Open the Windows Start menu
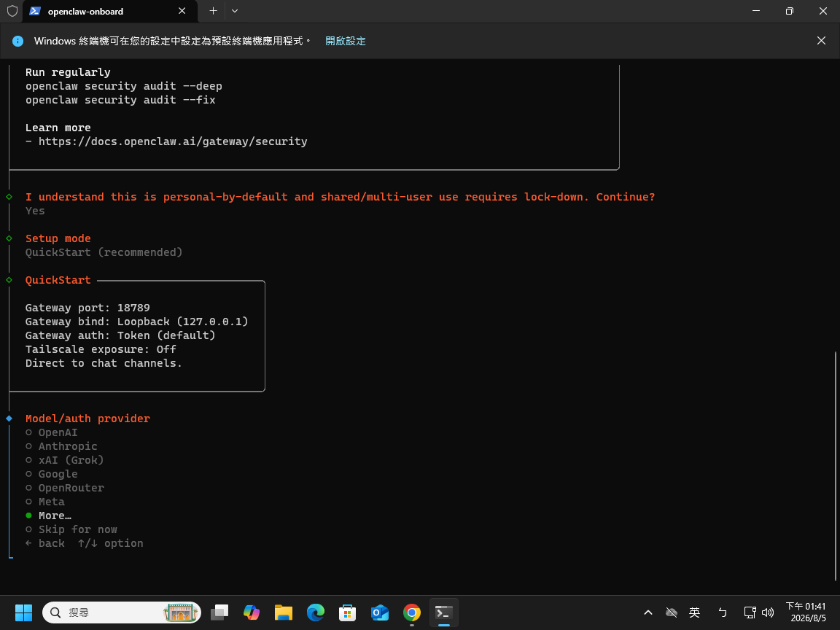This screenshot has height=630, width=840. pyautogui.click(x=23, y=612)
